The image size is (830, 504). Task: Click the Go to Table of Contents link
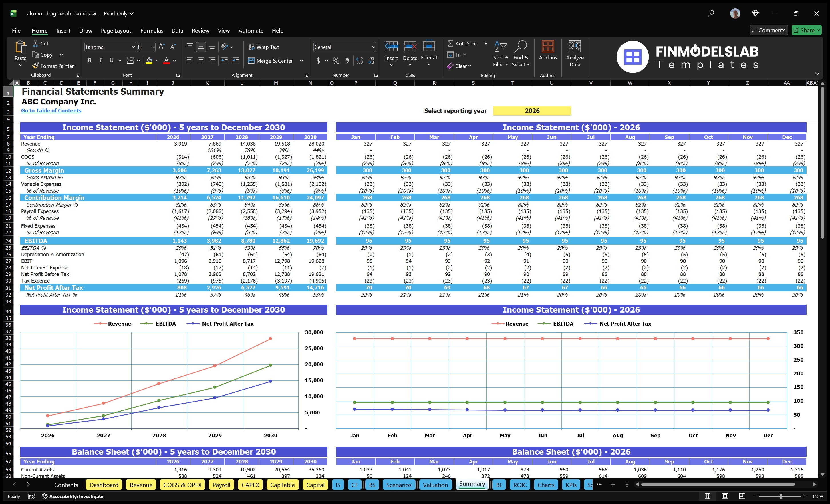coord(51,110)
